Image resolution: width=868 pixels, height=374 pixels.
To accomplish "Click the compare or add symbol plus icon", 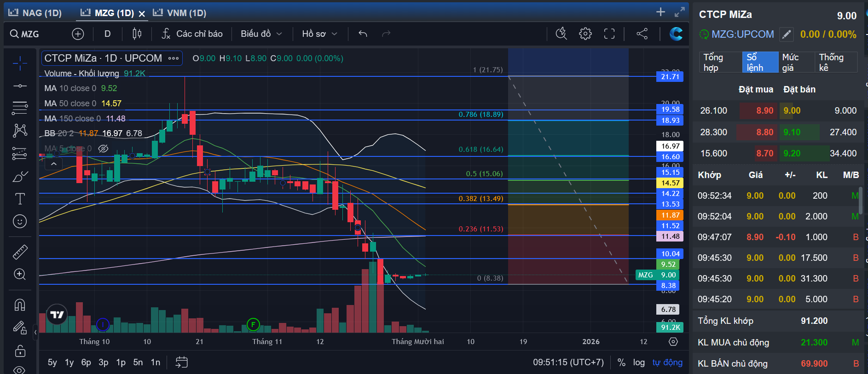I will click(78, 34).
